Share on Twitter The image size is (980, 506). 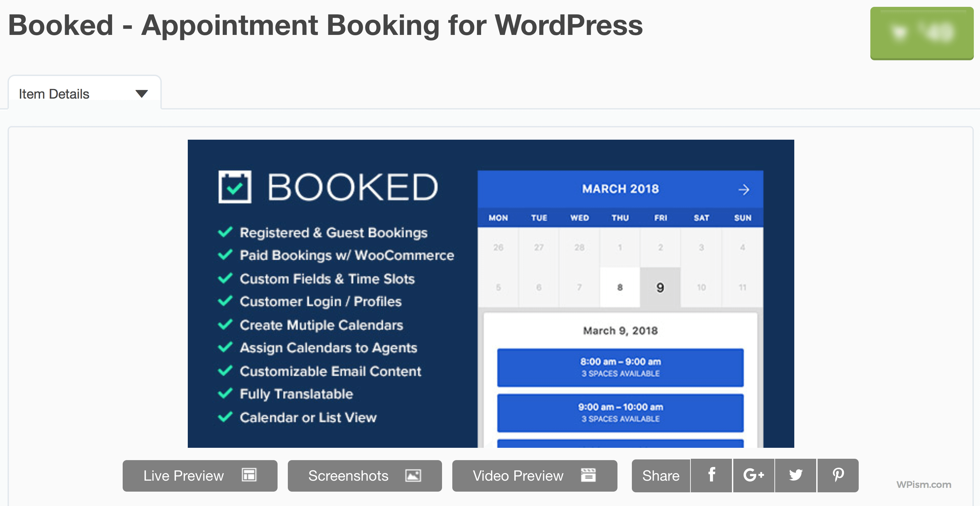click(796, 476)
